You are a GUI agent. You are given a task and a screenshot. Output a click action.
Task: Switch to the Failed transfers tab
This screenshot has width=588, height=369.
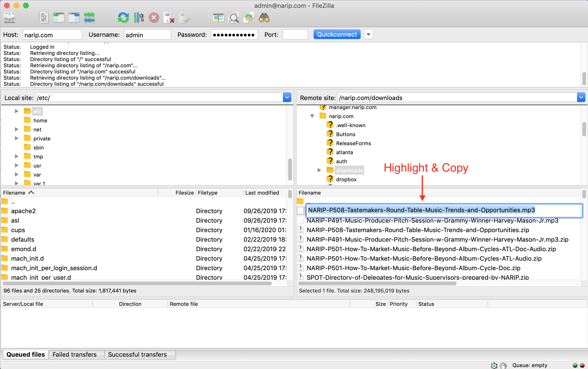[x=74, y=354]
